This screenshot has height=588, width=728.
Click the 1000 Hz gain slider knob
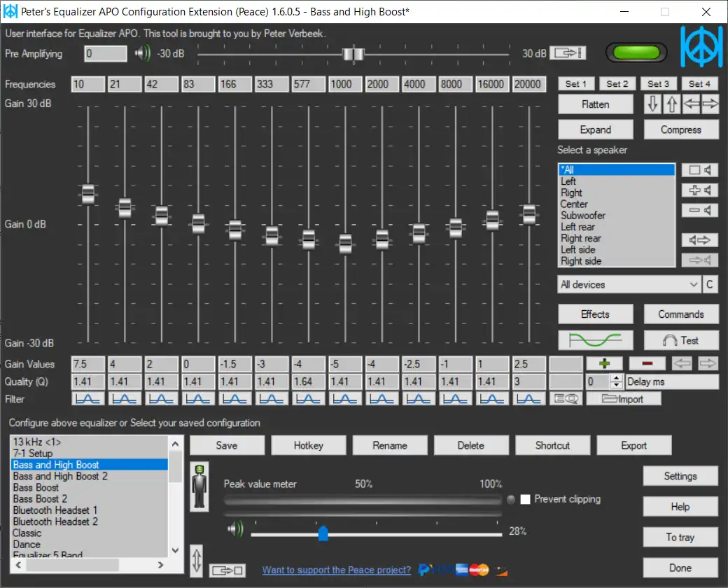click(x=345, y=244)
